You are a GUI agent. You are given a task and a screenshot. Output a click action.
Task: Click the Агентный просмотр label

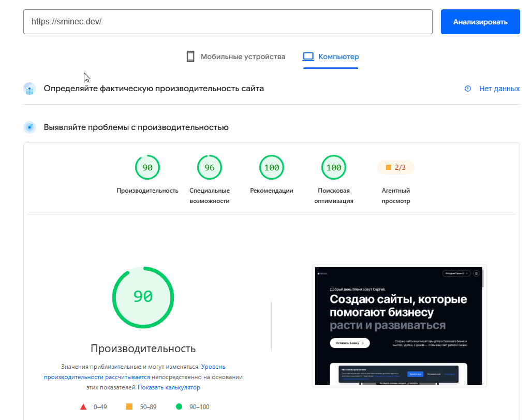(x=395, y=196)
